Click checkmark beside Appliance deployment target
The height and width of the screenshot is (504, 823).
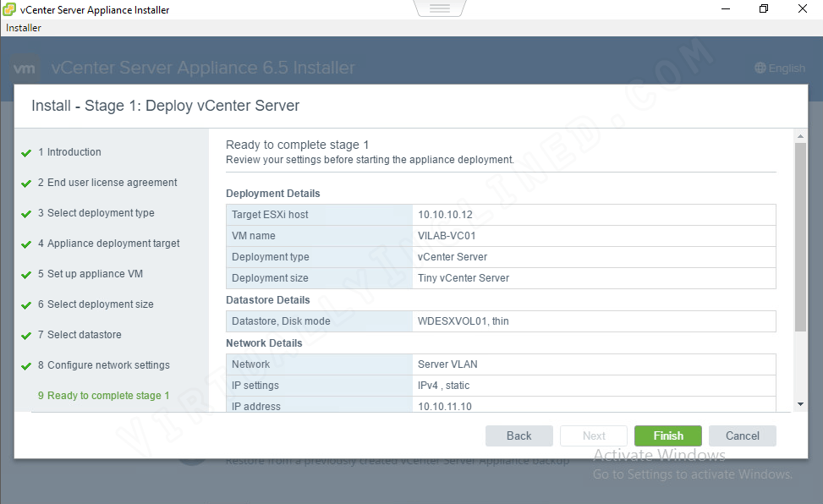click(26, 244)
